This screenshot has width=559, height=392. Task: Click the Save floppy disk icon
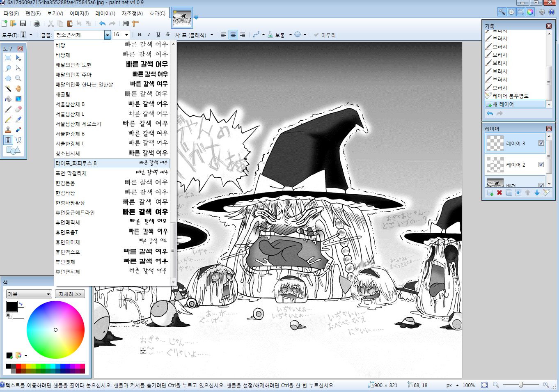23,23
